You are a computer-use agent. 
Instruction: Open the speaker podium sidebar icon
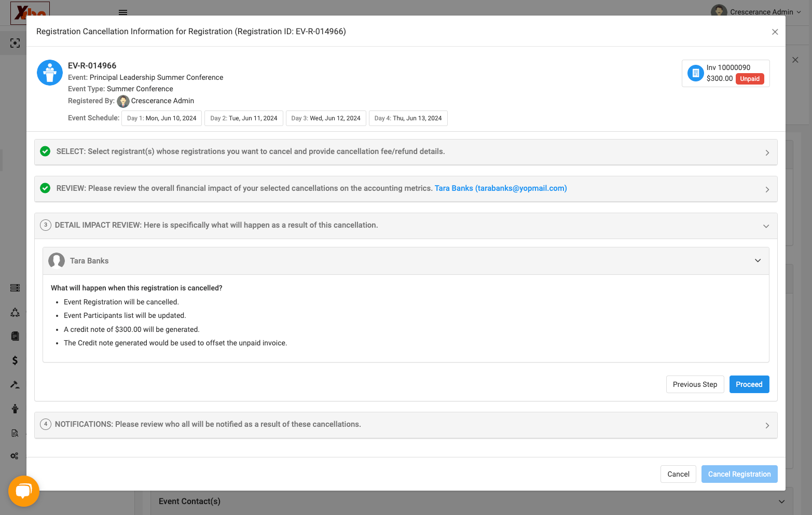(x=15, y=409)
